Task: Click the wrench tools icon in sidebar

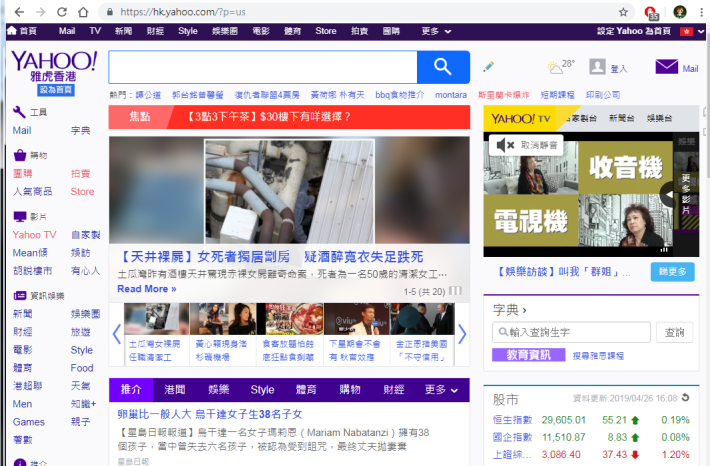Action: (x=19, y=111)
